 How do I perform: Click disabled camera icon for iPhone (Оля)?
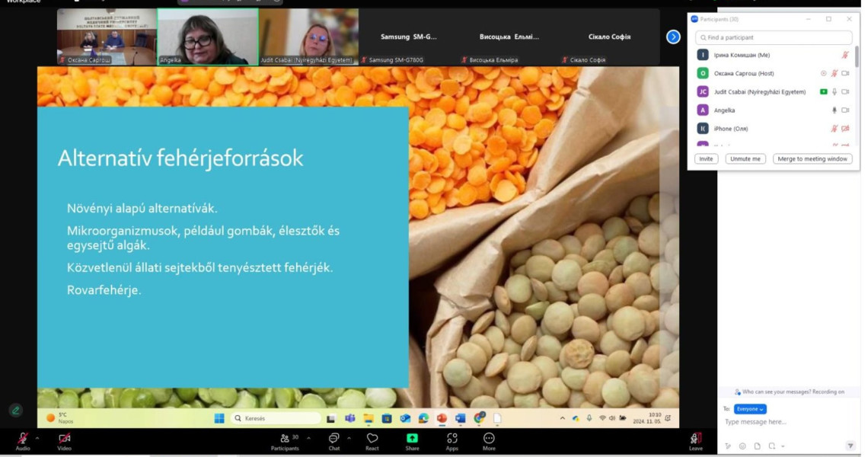click(x=845, y=129)
